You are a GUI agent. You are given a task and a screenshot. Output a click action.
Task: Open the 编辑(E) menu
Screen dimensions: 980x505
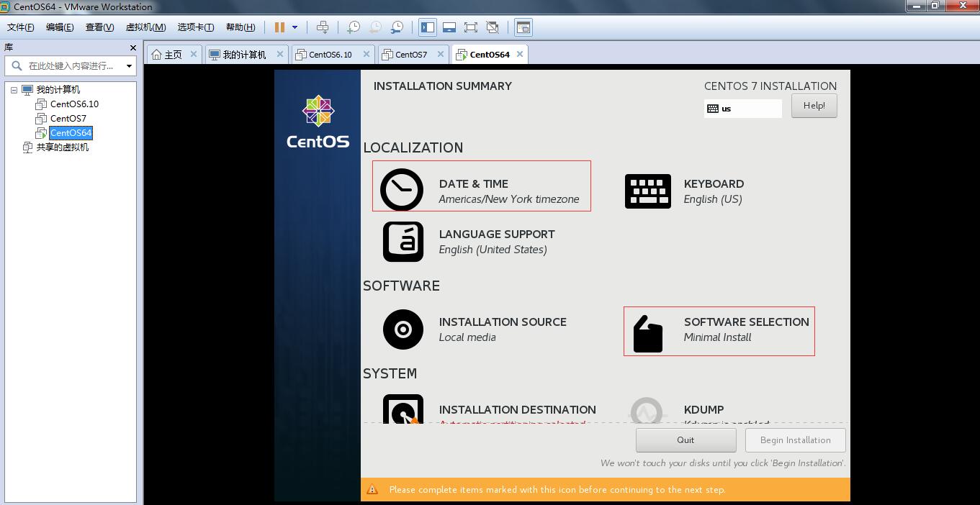(x=60, y=27)
